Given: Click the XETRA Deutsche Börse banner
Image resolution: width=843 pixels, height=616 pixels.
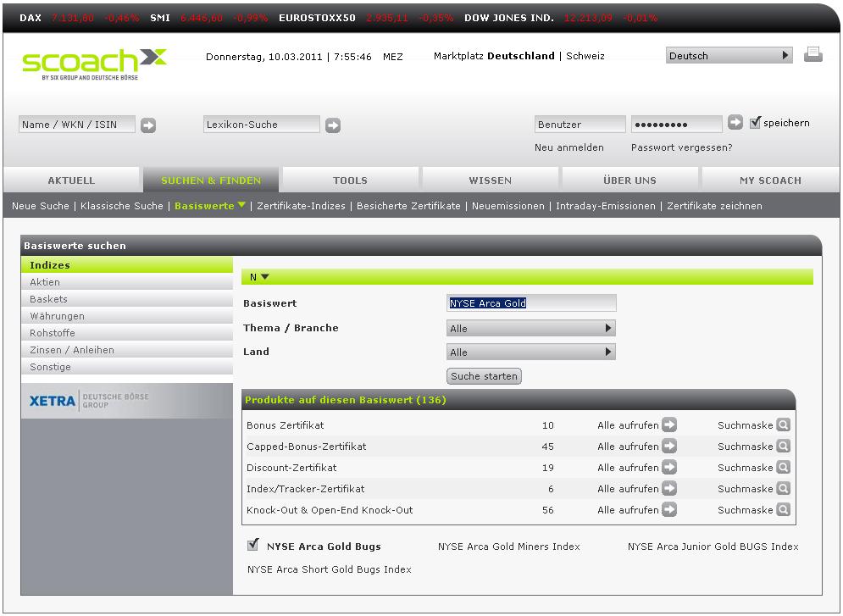Looking at the screenshot, I should pos(127,401).
